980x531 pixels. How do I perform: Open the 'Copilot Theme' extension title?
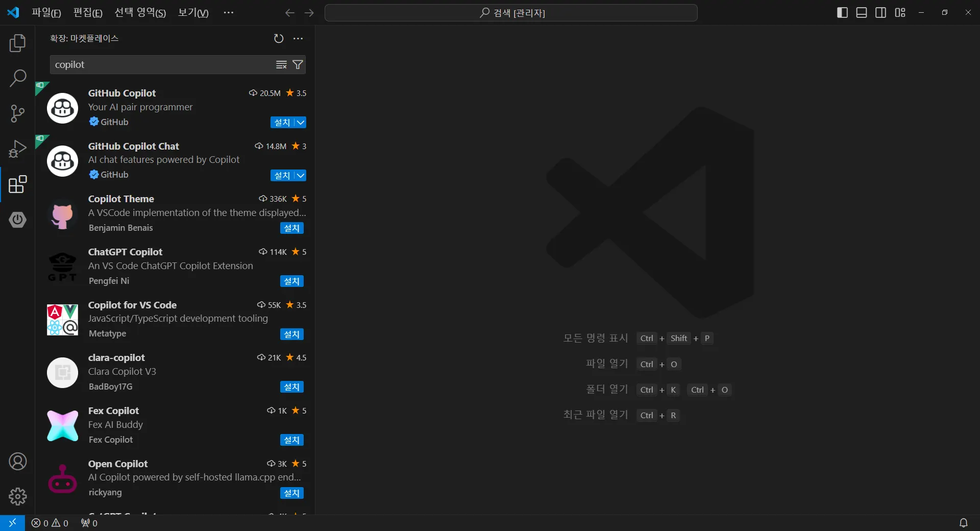[x=121, y=199]
